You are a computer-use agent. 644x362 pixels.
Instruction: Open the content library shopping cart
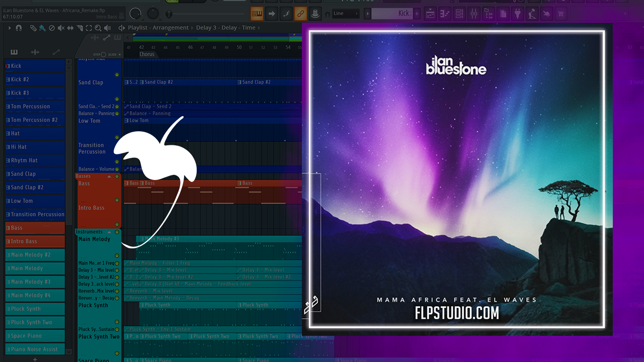(x=561, y=14)
